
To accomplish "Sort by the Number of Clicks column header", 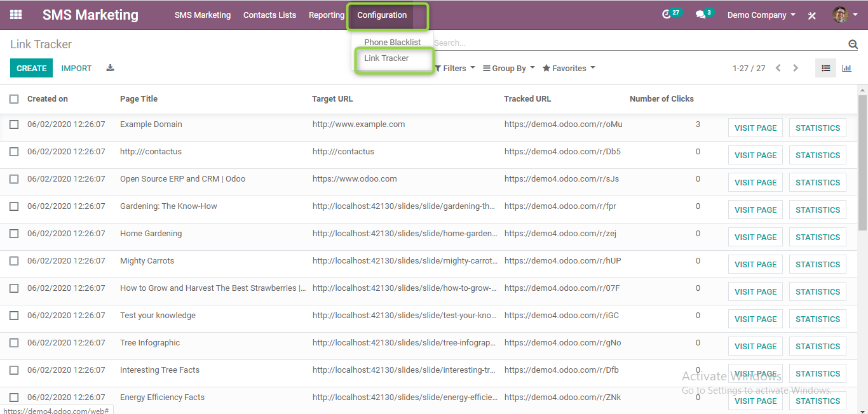I will 661,99.
